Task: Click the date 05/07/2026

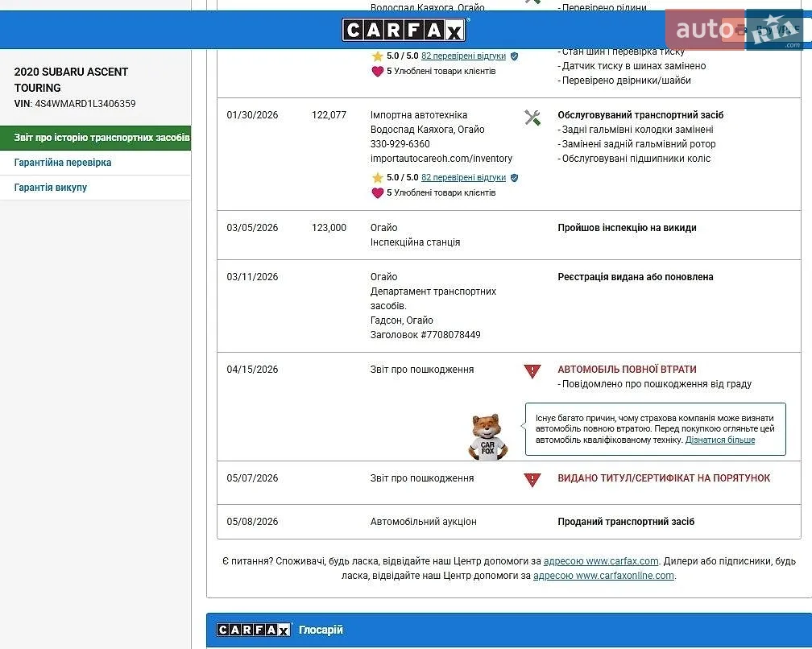Action: [252, 478]
